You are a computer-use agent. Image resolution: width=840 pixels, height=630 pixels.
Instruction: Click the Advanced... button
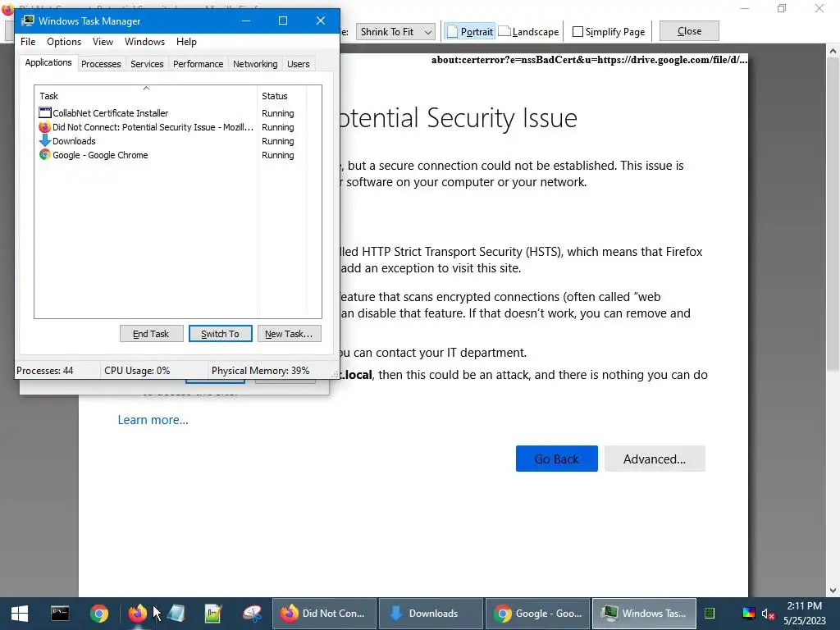pyautogui.click(x=654, y=459)
